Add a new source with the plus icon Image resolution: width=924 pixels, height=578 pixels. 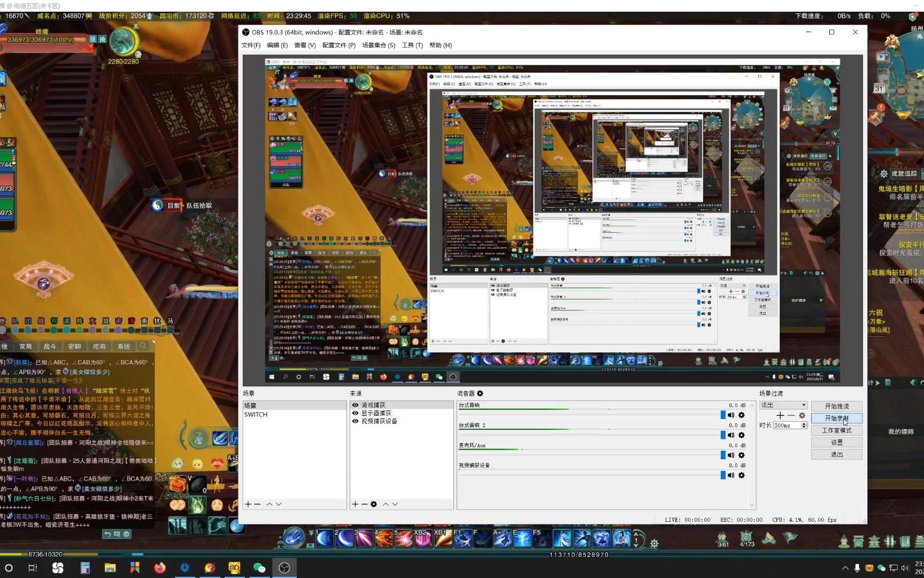click(355, 504)
